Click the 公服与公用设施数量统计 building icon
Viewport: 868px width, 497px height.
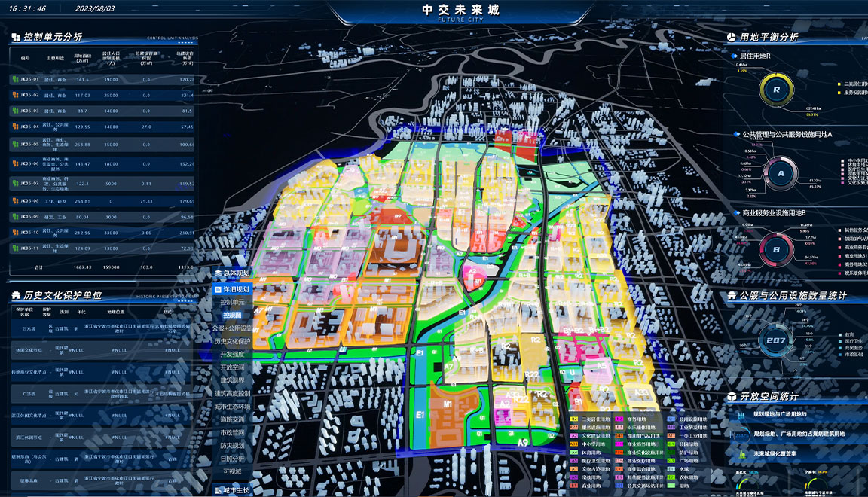coord(731,296)
